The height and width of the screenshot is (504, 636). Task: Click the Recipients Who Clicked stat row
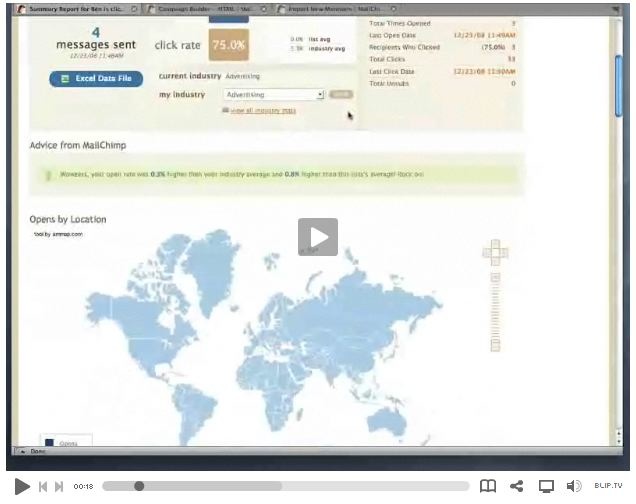click(442, 47)
